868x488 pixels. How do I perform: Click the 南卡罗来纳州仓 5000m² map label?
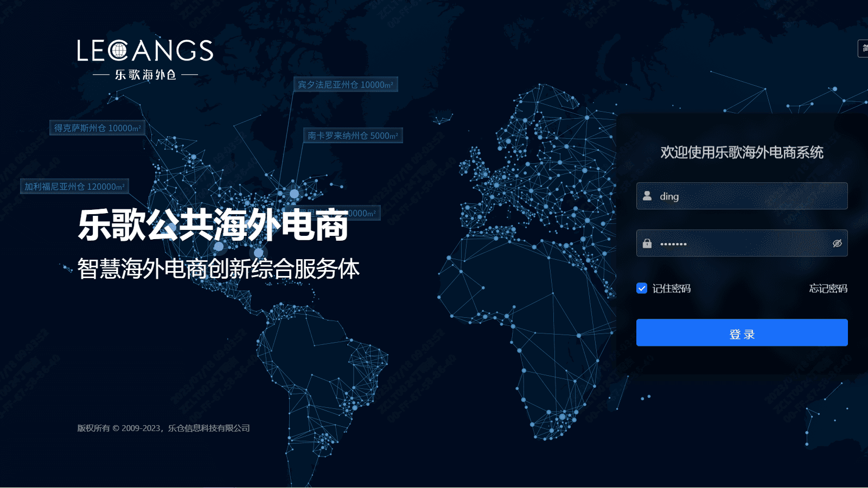353,136
